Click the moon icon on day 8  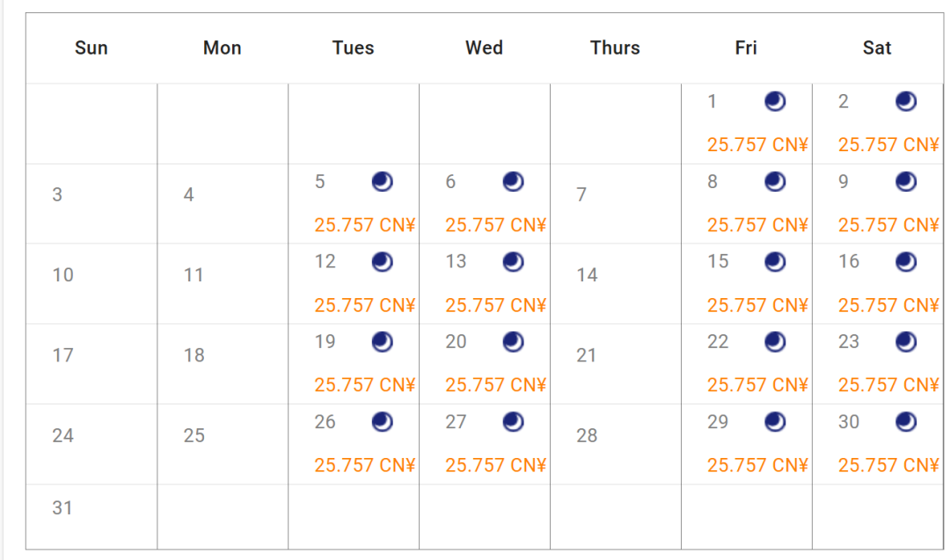coord(774,182)
